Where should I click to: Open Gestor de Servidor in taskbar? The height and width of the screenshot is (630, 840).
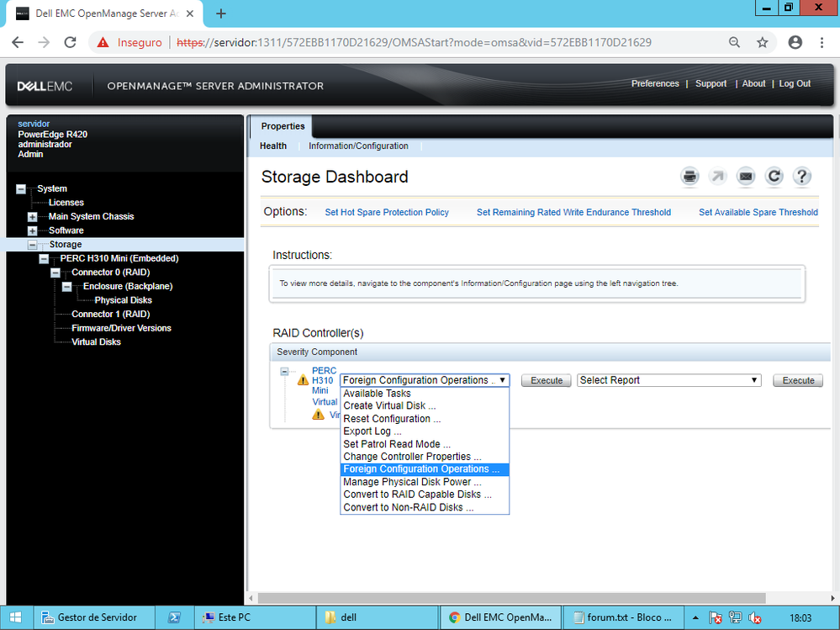[x=95, y=617]
